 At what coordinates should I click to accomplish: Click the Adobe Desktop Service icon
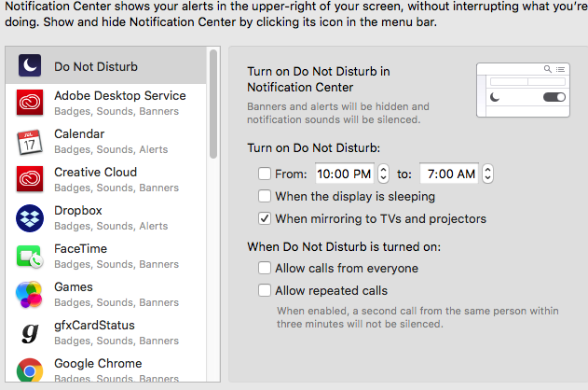30,102
